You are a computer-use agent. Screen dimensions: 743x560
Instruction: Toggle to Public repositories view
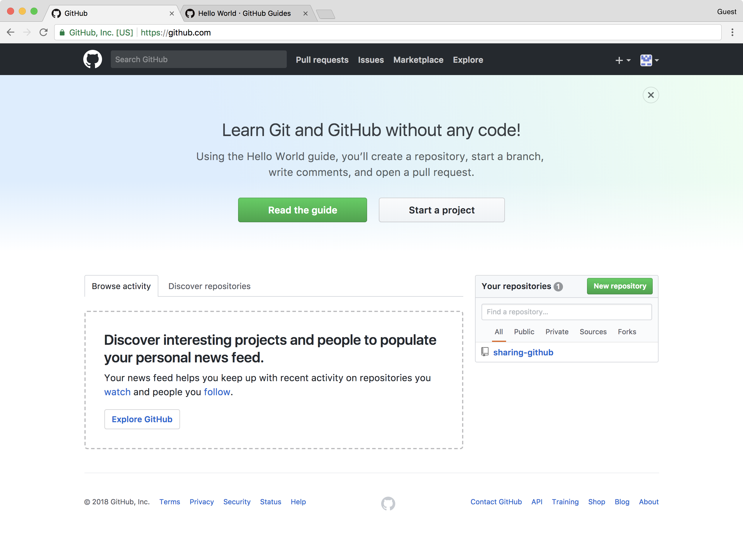pos(524,331)
